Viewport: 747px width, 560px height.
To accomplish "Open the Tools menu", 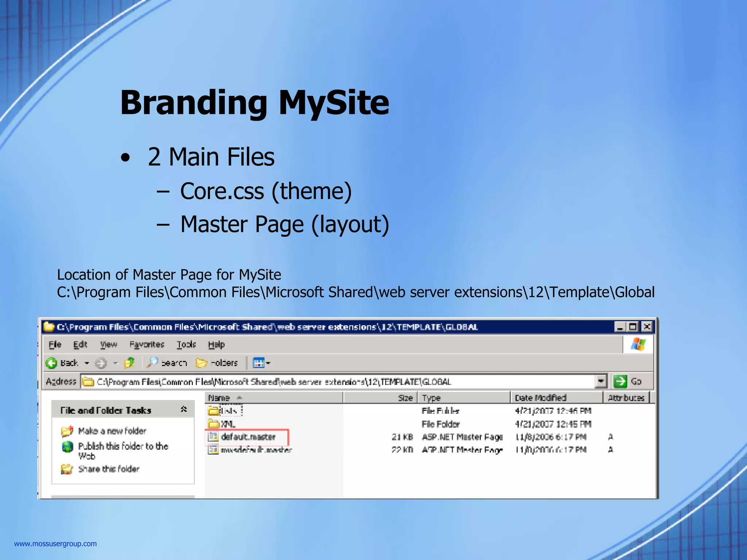I will [186, 344].
